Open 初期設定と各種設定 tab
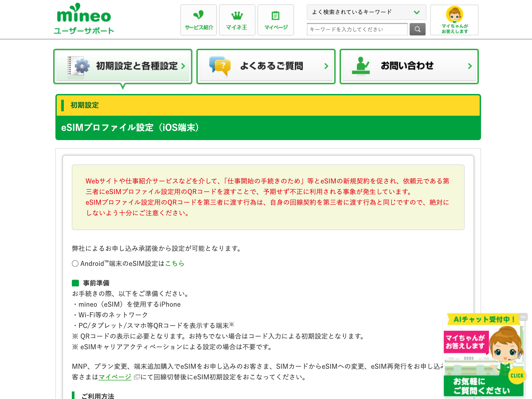This screenshot has width=532, height=399. [x=123, y=66]
